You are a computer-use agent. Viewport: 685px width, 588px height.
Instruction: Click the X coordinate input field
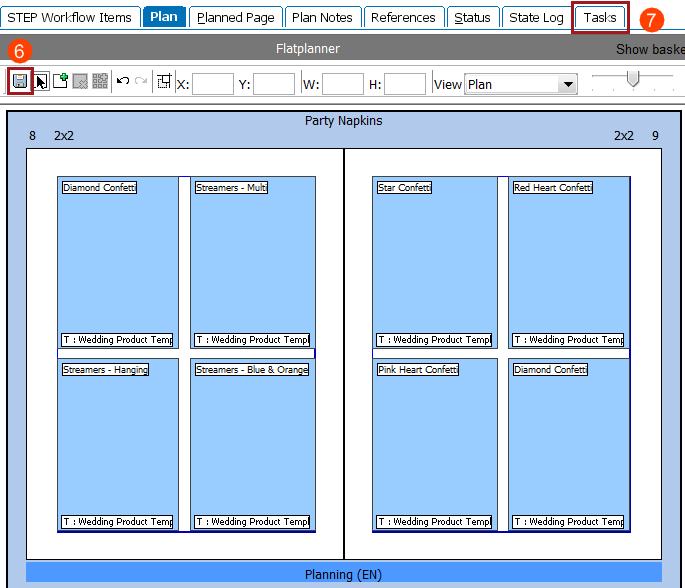(x=212, y=85)
